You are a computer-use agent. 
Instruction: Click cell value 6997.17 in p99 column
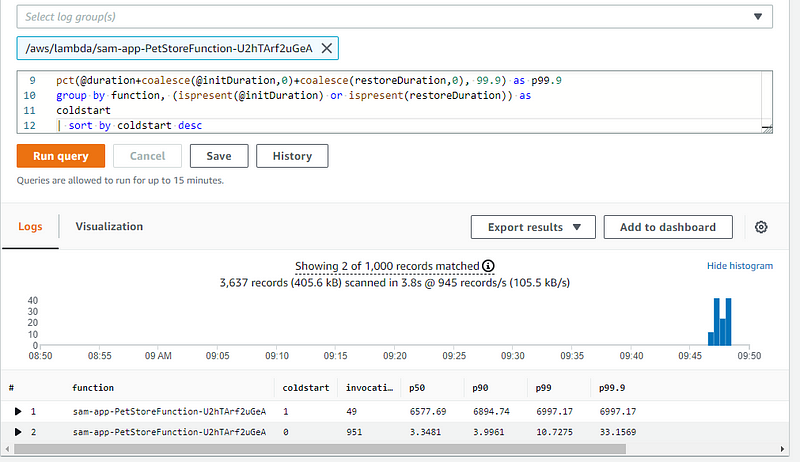coord(555,411)
